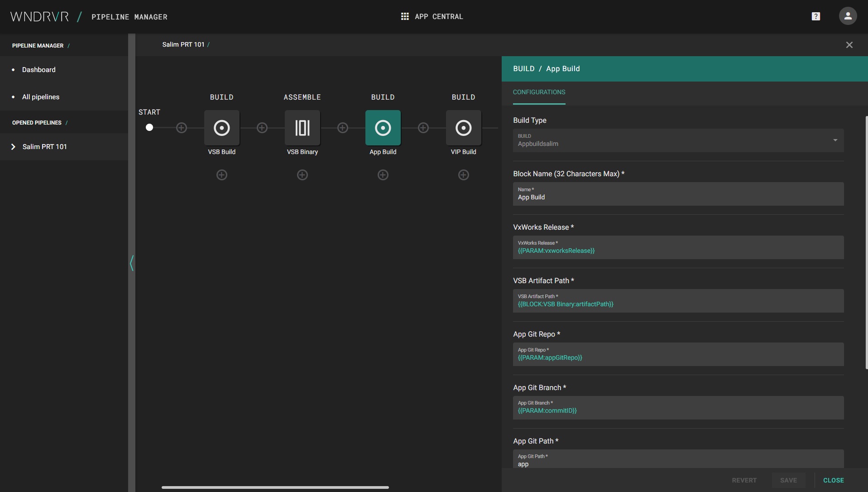Select the VSB Build block icon
The image size is (868, 492).
222,128
